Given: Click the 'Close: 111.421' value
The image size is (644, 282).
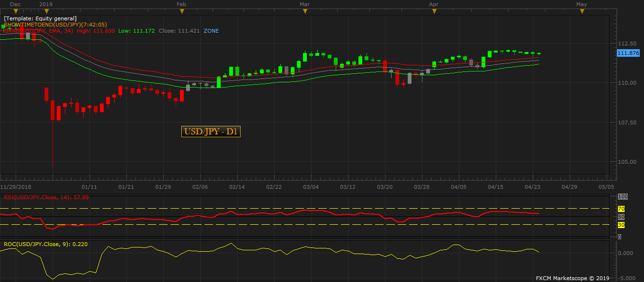Looking at the screenshot, I should tap(179, 31).
